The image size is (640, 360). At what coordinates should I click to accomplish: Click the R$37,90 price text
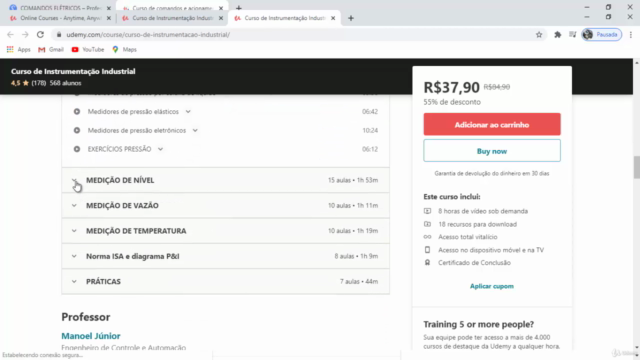click(451, 87)
